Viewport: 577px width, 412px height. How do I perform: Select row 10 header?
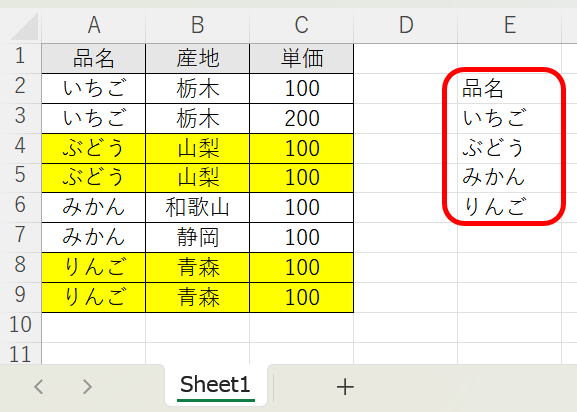[x=21, y=327]
